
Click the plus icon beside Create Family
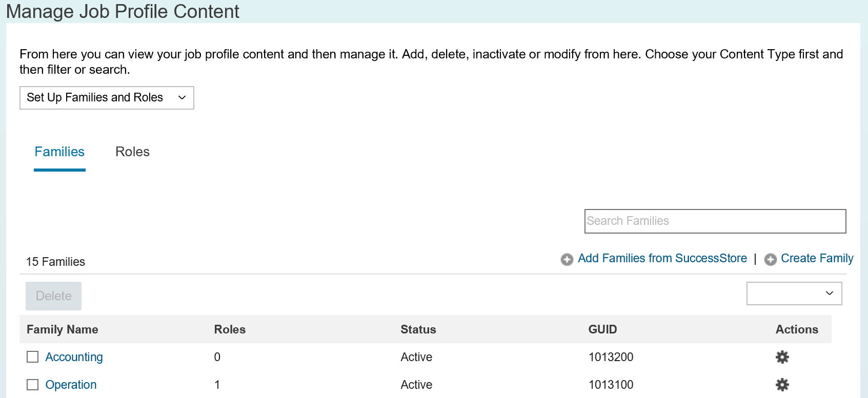(770, 260)
